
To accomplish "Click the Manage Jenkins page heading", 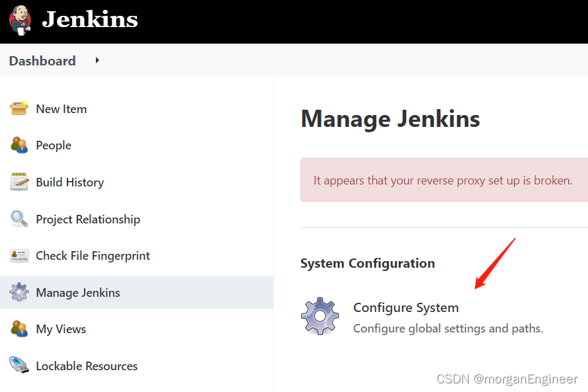I will click(x=390, y=119).
